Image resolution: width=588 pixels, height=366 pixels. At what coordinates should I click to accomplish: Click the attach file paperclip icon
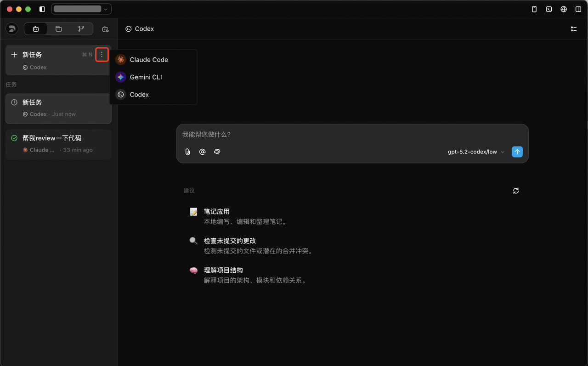(187, 152)
